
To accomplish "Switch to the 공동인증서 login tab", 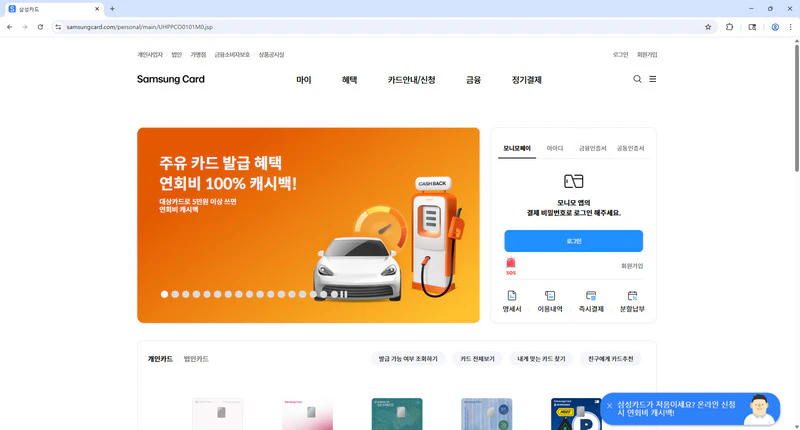I will coord(631,148).
